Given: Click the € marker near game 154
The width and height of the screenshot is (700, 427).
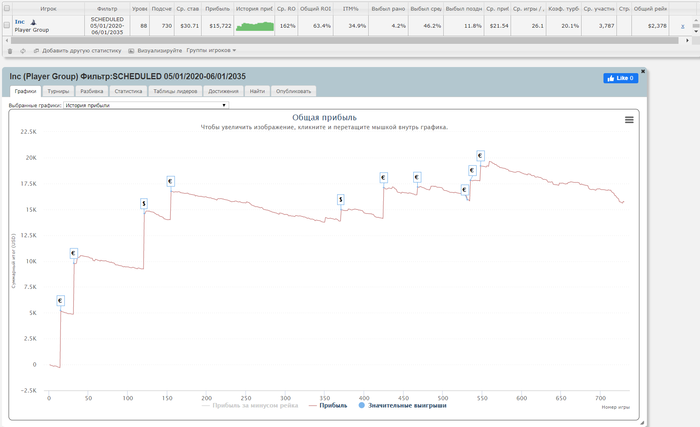Looking at the screenshot, I should click(170, 181).
